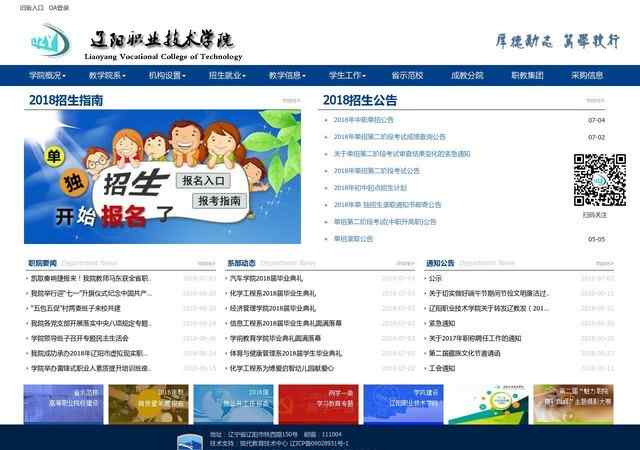Open news item starting with 凯歌奏响捷报来
The image size is (640, 450).
pyautogui.click(x=91, y=278)
